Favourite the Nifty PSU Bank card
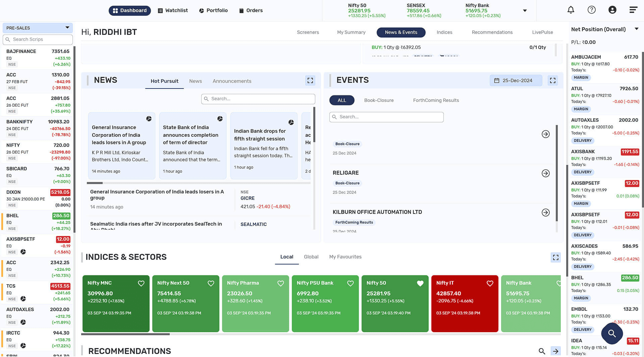 point(351,283)
